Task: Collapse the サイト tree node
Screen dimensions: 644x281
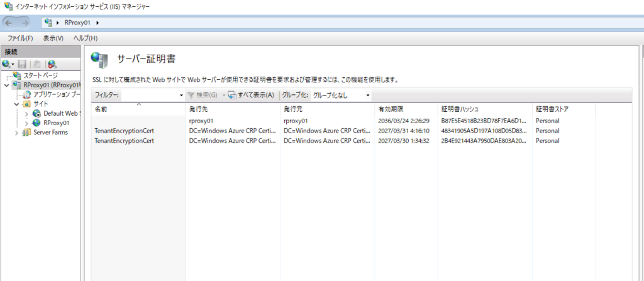Action: click(x=16, y=104)
